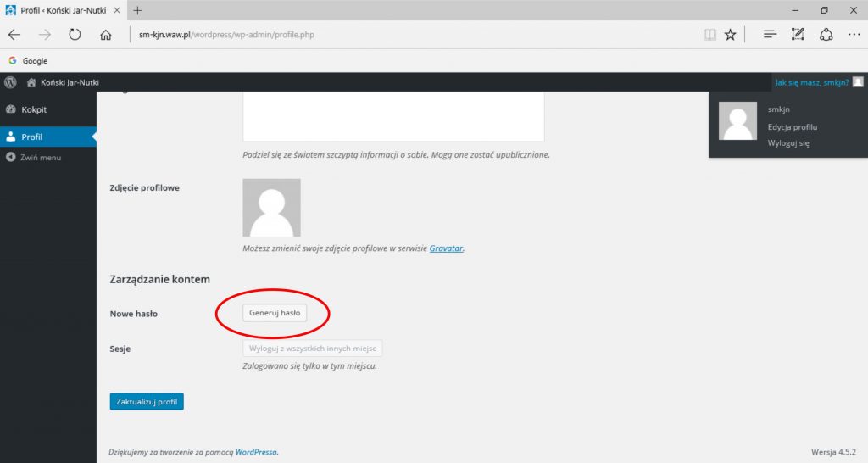Open Koński Jar-Nutki site name link
Viewport: 868px width, 463px height.
pos(70,82)
